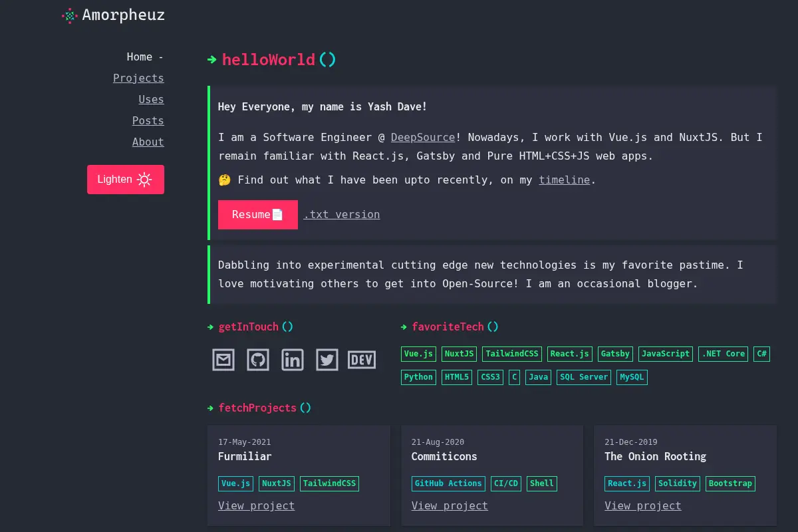Click the Solidity tag on The Onion Rooting
Viewport: 798px width, 532px height.
coord(678,483)
